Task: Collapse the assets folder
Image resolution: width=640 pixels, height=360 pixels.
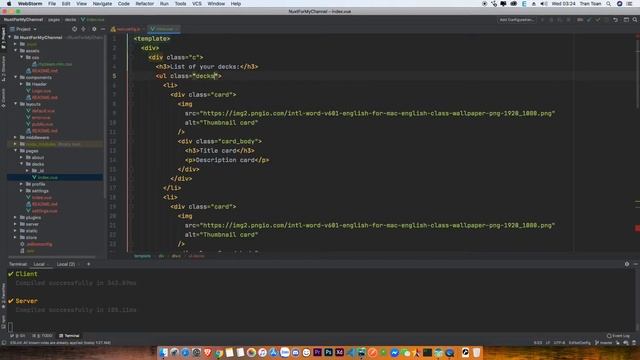Action: coord(16,51)
